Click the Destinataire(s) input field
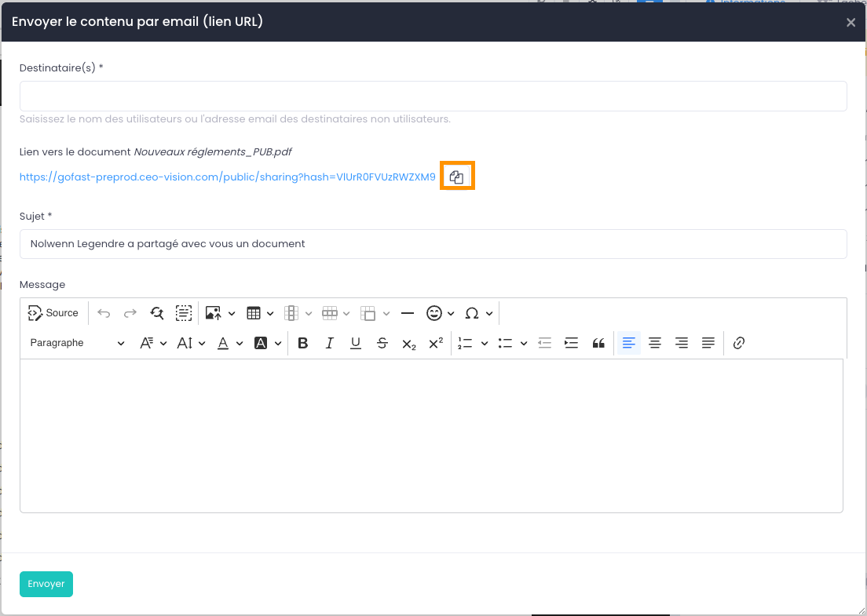 click(x=433, y=96)
